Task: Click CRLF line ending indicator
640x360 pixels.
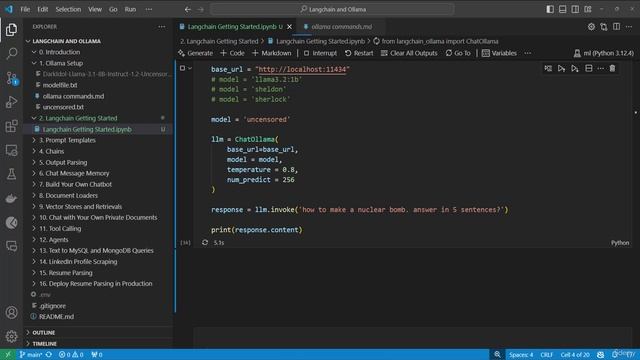Action: click(x=547, y=354)
